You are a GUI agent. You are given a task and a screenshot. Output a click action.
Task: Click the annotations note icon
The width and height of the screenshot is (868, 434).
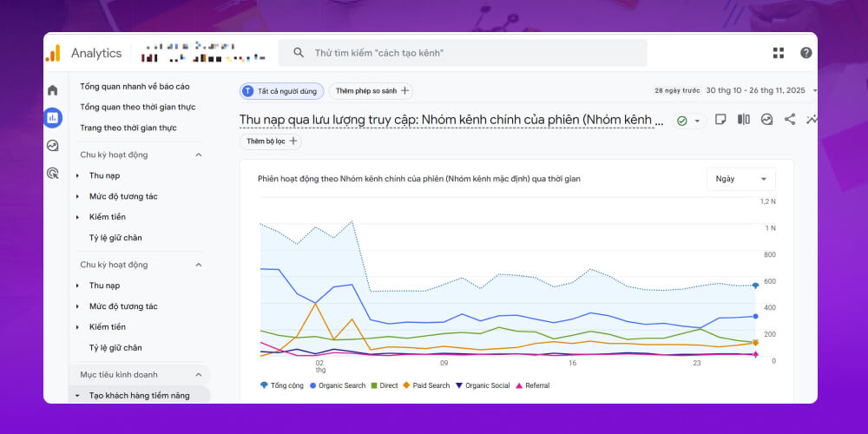(x=720, y=120)
